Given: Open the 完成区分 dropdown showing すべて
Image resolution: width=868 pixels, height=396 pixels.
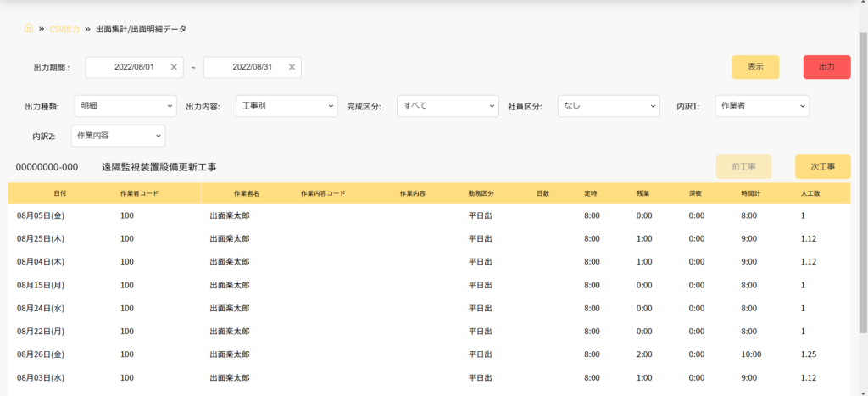Looking at the screenshot, I should (448, 106).
